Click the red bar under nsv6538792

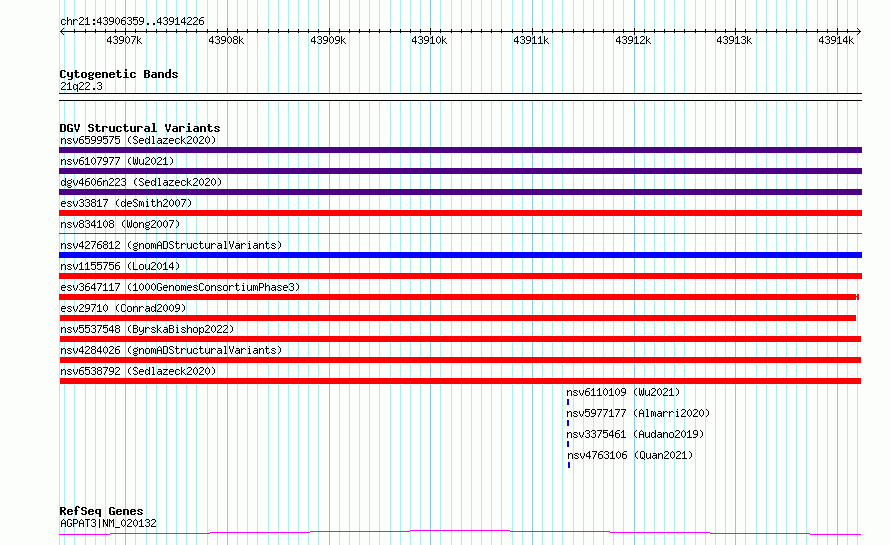(460, 381)
